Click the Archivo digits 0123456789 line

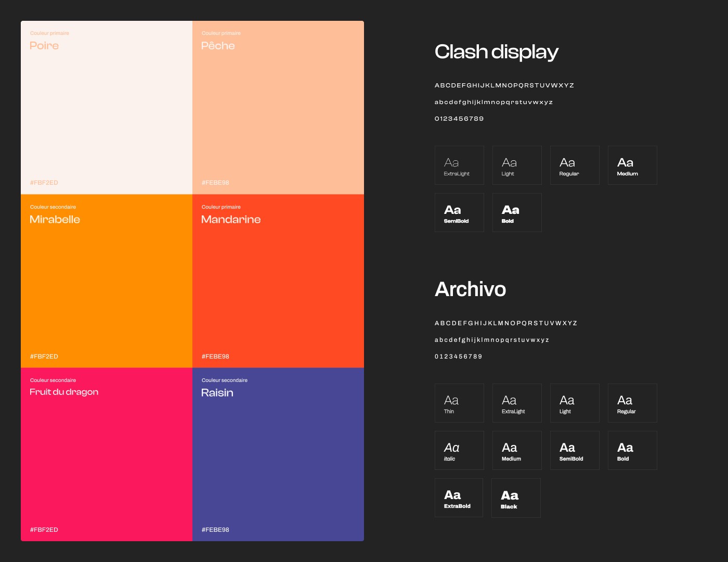click(x=459, y=356)
